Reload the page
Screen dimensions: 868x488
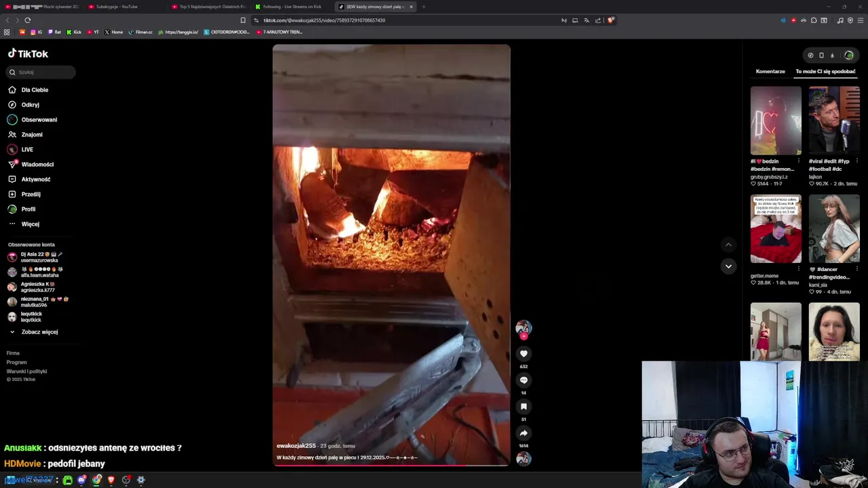[x=28, y=20]
